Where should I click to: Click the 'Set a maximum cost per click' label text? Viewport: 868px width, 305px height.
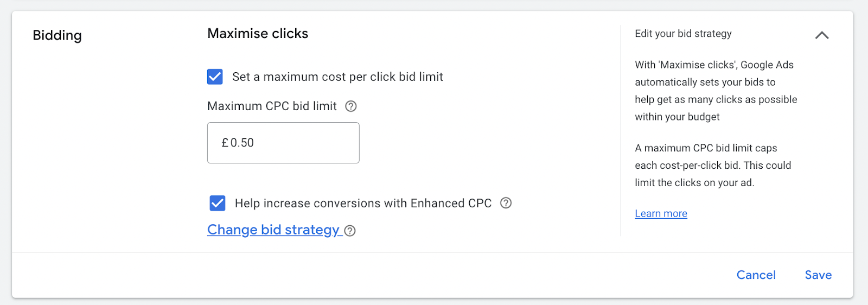point(337,77)
